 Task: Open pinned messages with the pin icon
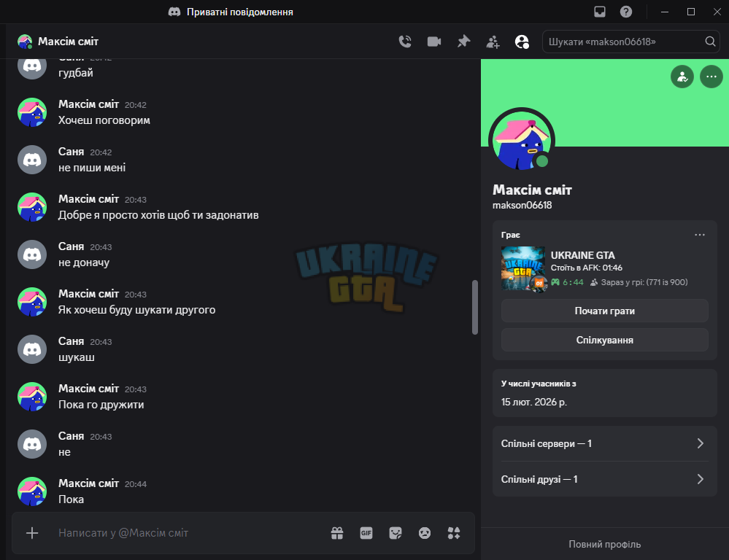(463, 42)
